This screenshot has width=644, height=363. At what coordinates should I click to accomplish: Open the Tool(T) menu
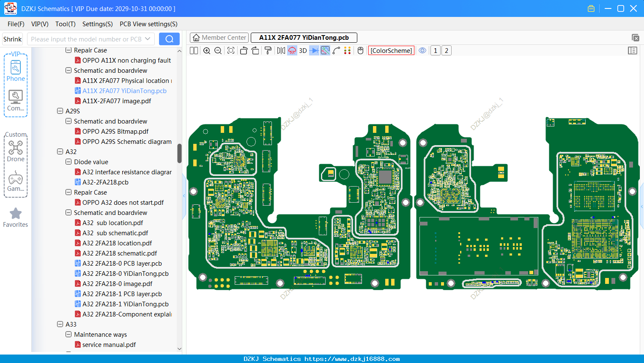(66, 24)
